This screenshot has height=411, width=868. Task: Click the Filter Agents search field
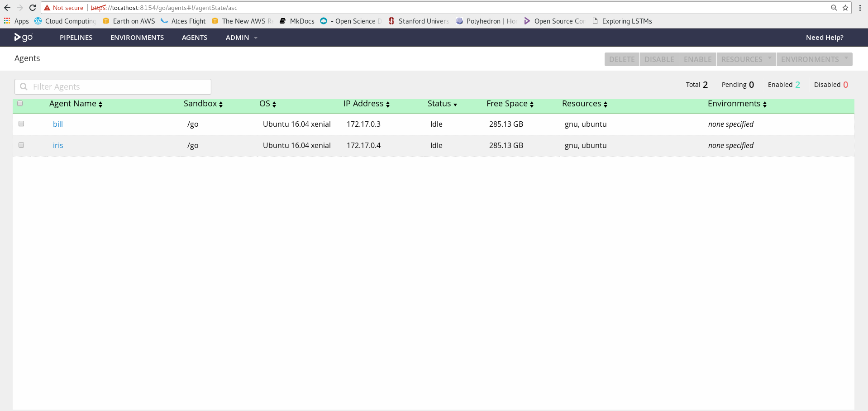[113, 86]
